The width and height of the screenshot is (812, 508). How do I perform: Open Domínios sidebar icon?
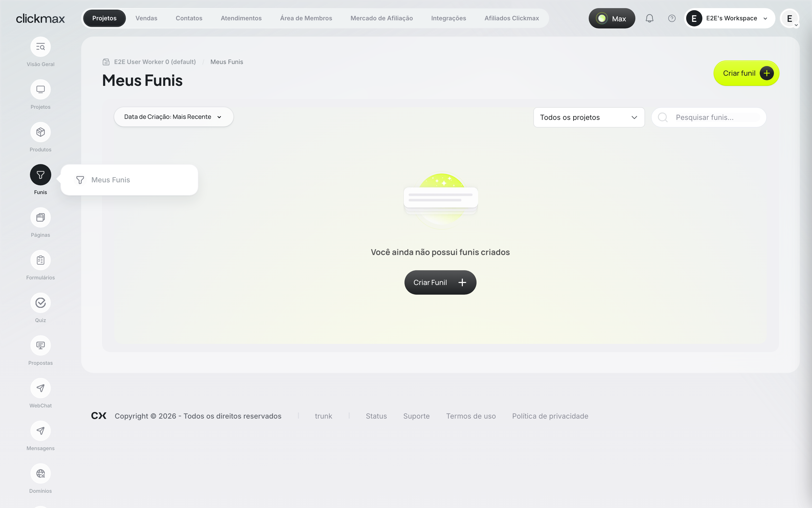point(40,473)
